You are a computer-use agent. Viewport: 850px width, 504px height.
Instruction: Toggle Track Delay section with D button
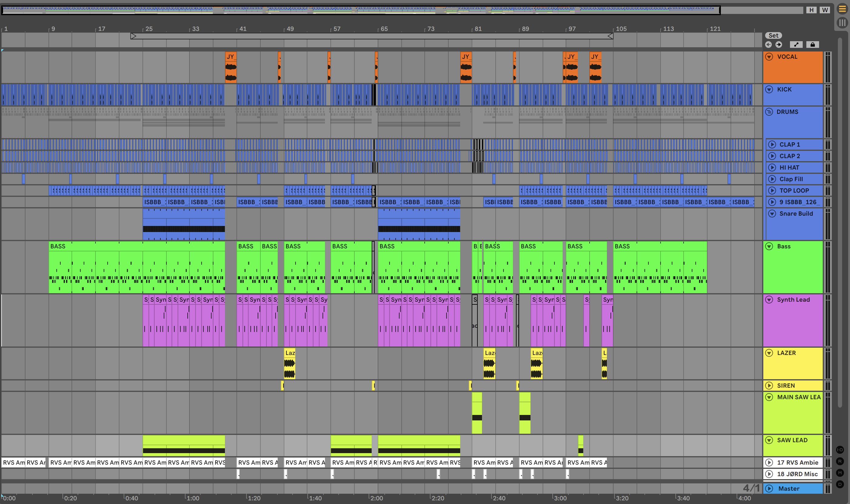tap(840, 484)
